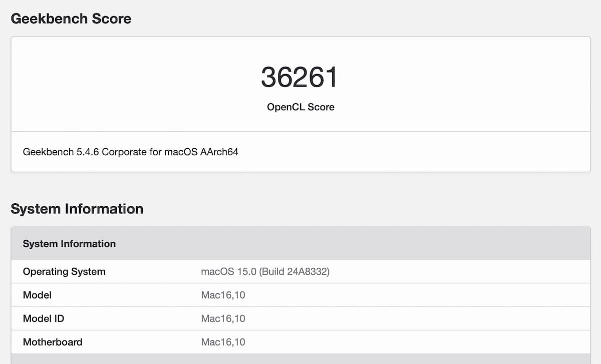Screen dimensions: 601x364
Task: Click the Model row label
Action: click(37, 295)
